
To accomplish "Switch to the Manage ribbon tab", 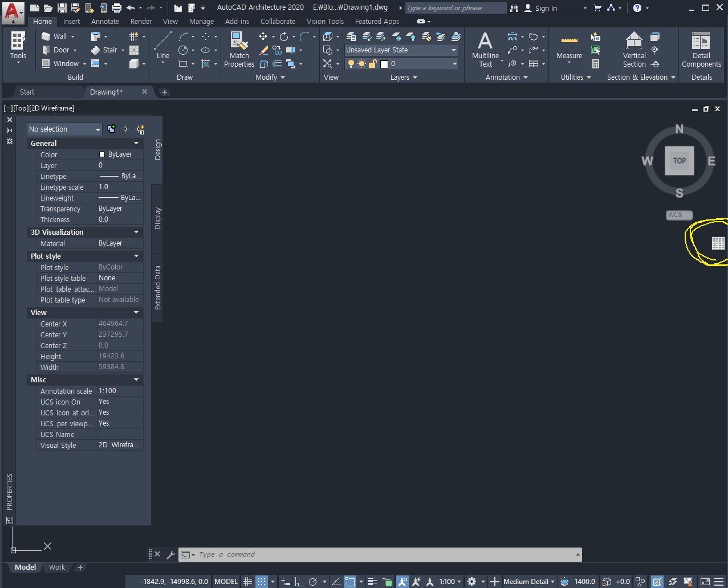I will 201,21.
